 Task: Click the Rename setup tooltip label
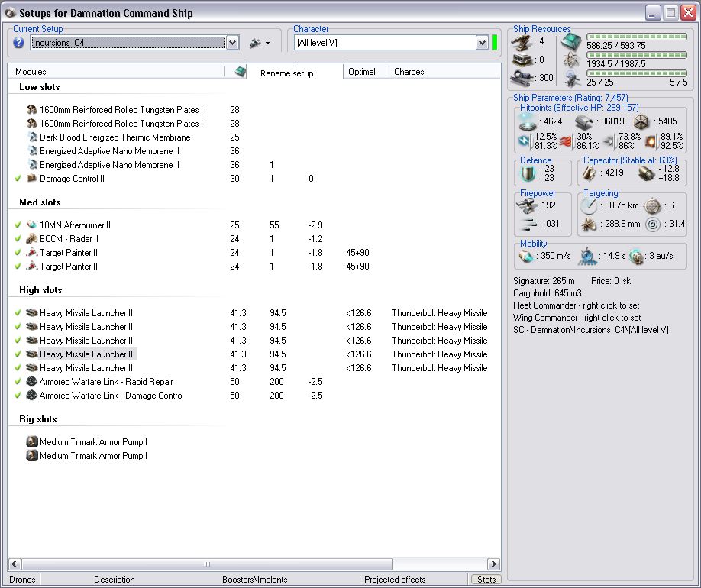point(286,73)
